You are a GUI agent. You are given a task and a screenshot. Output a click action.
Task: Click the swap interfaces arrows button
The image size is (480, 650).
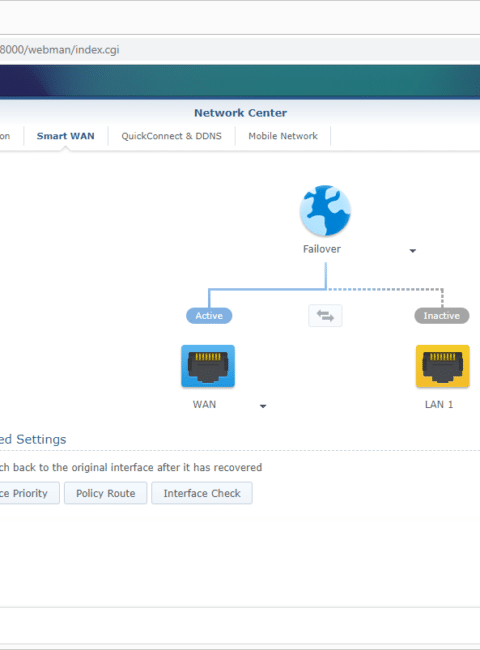325,316
